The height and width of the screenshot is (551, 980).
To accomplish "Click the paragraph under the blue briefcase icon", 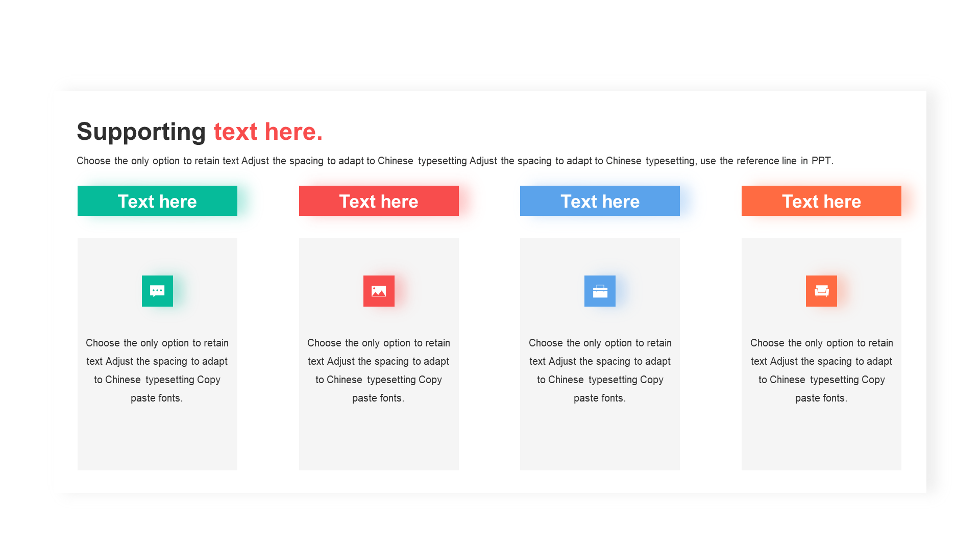I will tap(600, 370).
